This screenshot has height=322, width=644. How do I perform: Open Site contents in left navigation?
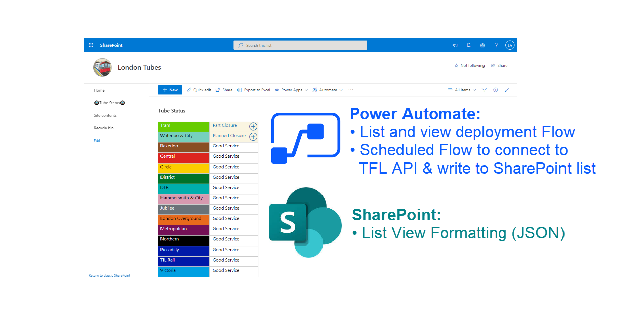tap(105, 115)
